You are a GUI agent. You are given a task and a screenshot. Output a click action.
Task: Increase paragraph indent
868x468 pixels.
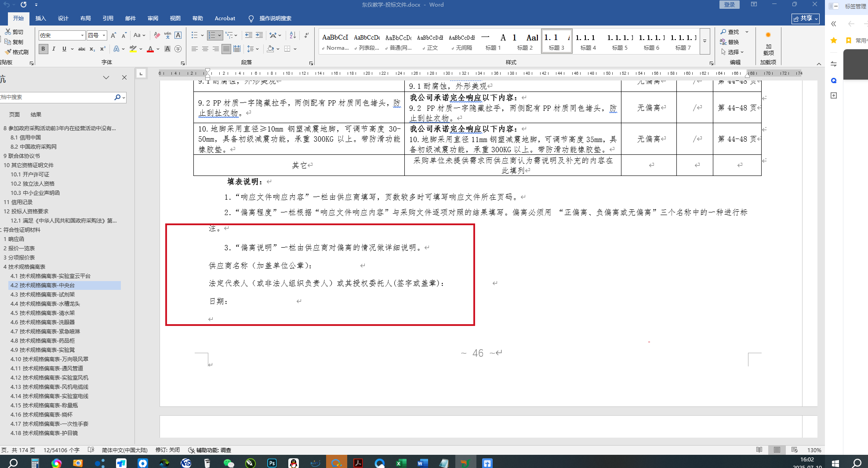click(x=259, y=35)
